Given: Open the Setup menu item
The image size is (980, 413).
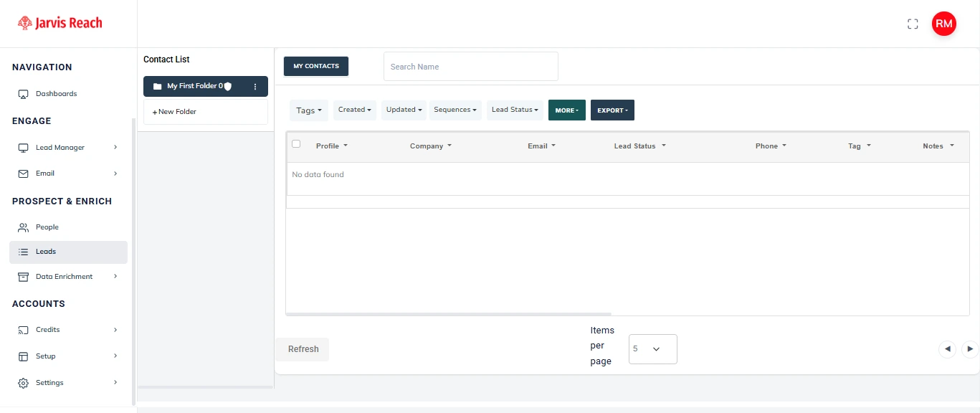Looking at the screenshot, I should click(68, 356).
